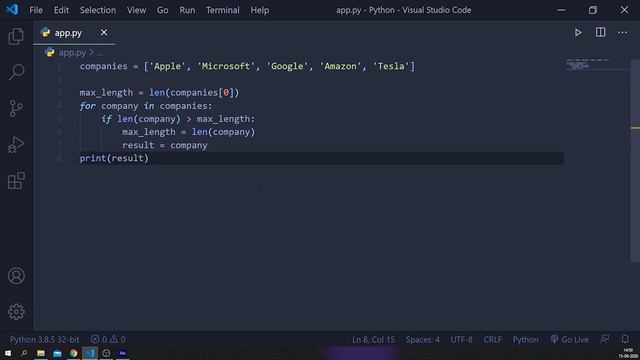
Task: Click the 'Tesla' string in the companies list
Action: [x=391, y=66]
